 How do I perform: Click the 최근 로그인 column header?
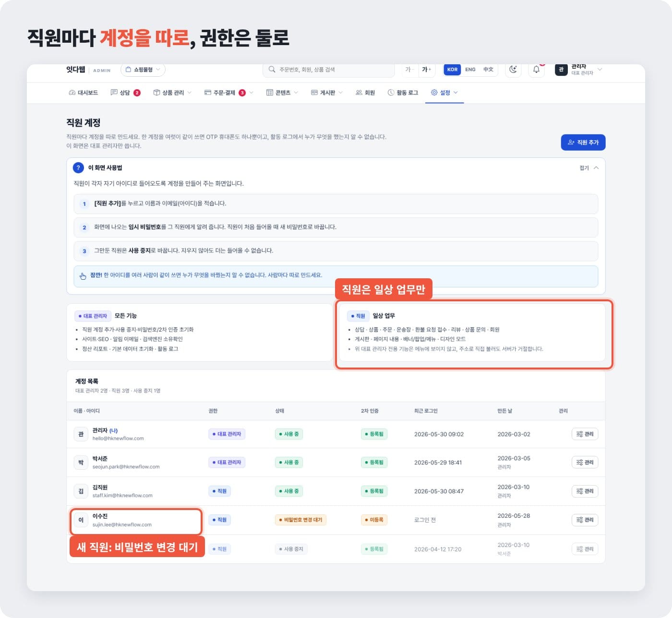[x=426, y=411]
